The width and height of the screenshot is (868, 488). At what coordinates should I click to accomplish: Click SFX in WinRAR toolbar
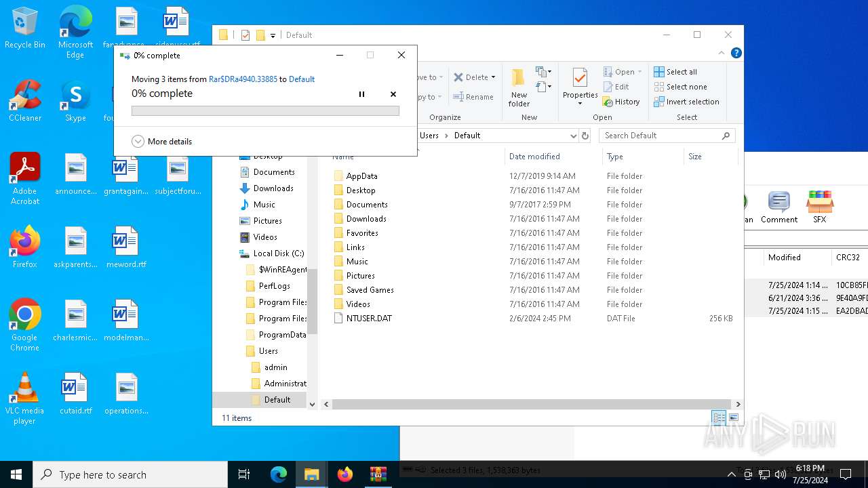(x=819, y=207)
